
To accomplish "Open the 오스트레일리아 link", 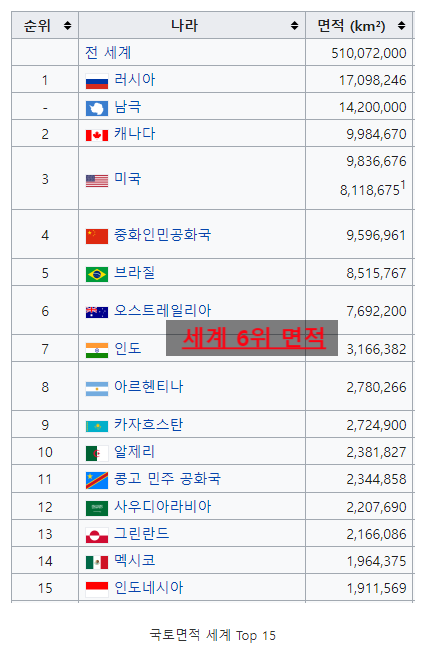I will (163, 310).
